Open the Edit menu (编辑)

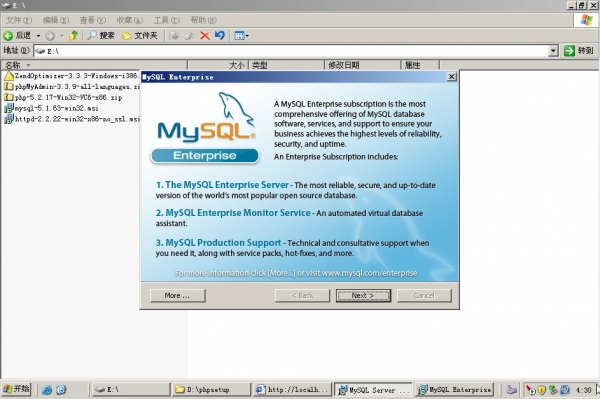[x=55, y=20]
